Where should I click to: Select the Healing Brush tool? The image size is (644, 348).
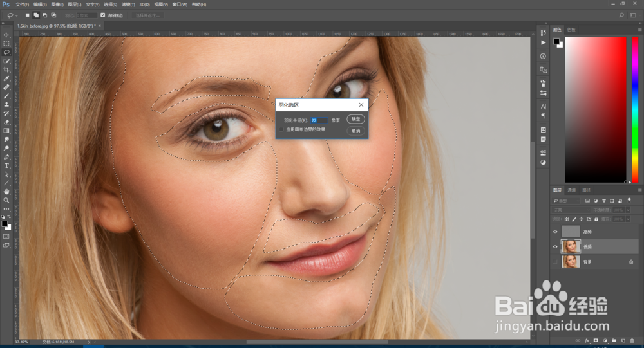click(x=6, y=87)
